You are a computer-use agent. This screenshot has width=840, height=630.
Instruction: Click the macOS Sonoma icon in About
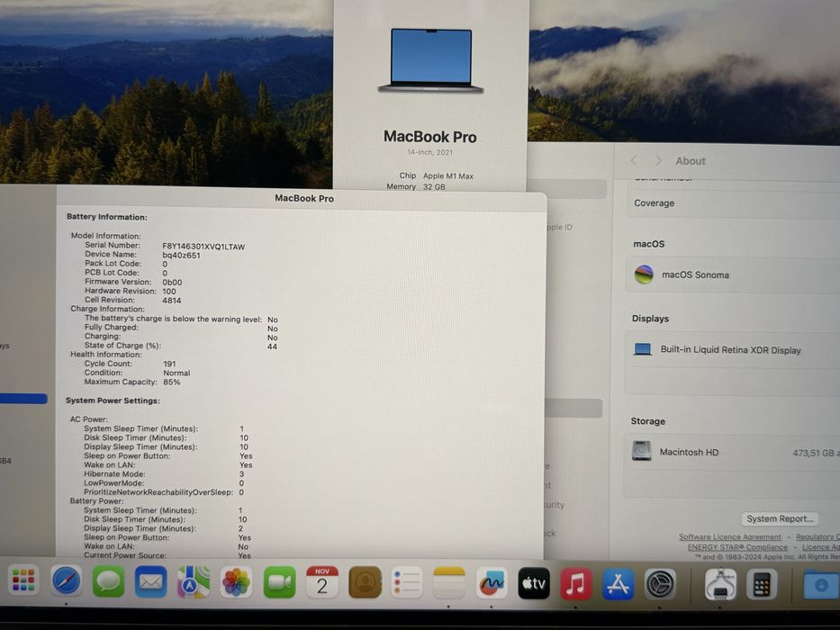644,274
